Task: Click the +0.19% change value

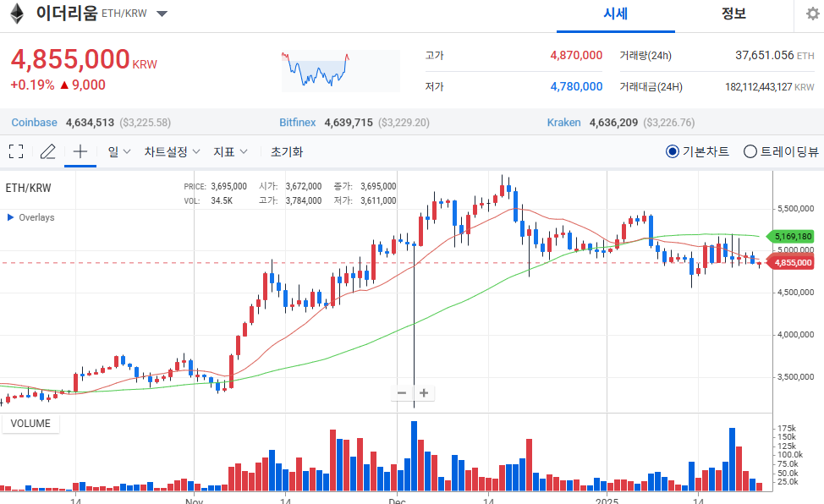Action: point(32,85)
